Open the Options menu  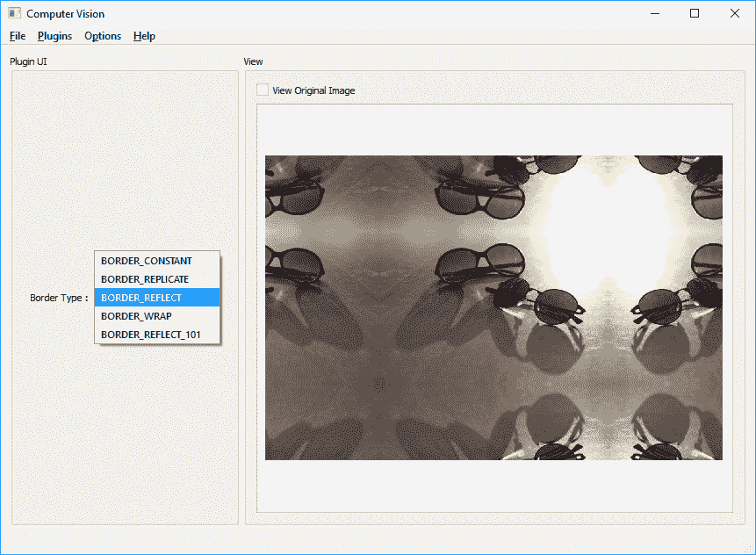tap(103, 36)
